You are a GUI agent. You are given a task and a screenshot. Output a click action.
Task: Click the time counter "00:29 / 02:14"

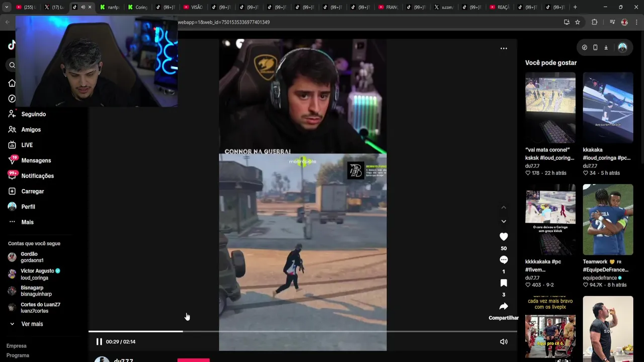pyautogui.click(x=121, y=342)
